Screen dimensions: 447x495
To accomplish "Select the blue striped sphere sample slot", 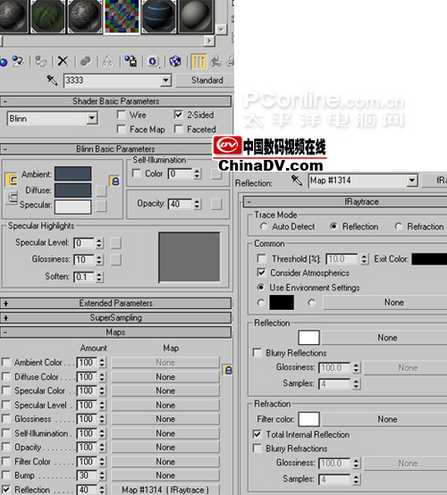I will (x=159, y=16).
